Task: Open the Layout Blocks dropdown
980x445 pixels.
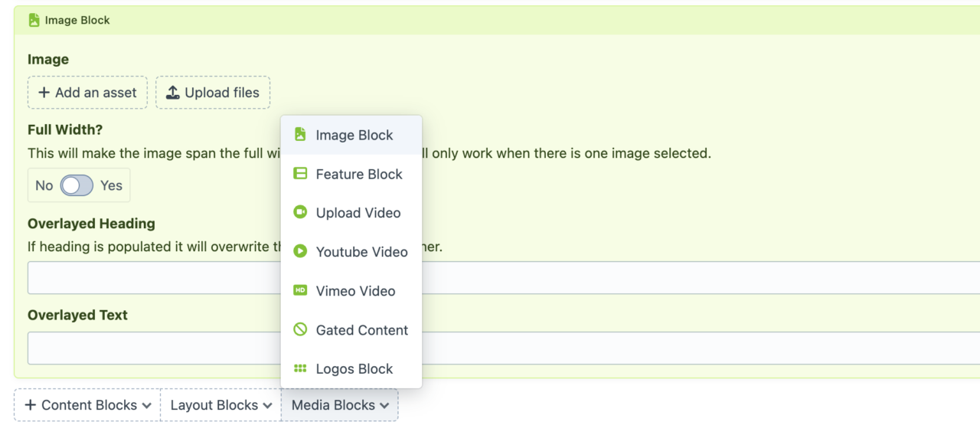Action: (x=220, y=405)
